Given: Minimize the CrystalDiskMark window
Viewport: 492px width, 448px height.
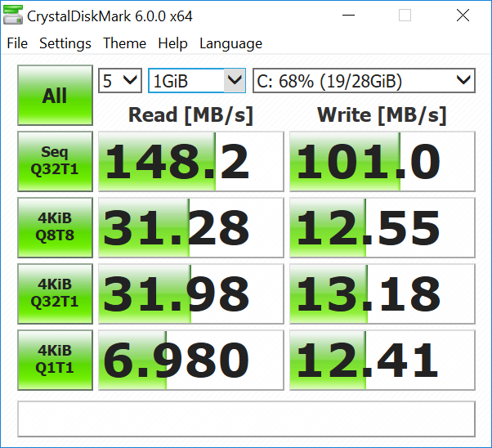Looking at the screenshot, I should click(348, 15).
